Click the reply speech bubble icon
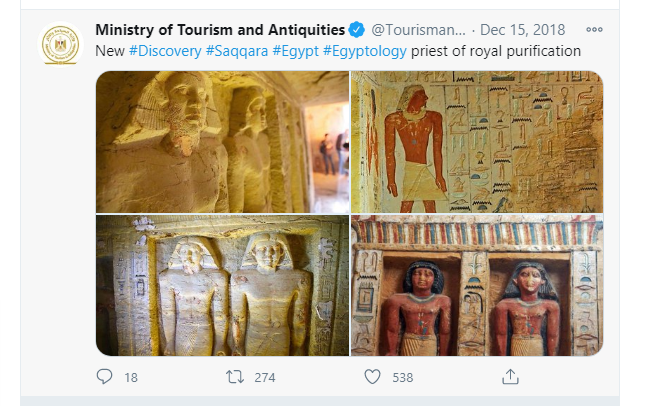The width and height of the screenshot is (648, 406). pos(104,377)
